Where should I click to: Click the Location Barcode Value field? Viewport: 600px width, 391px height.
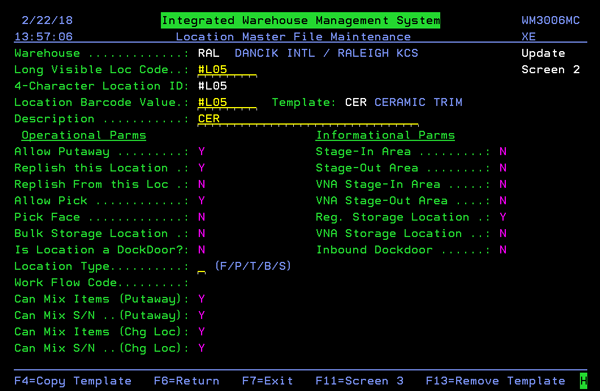227,103
